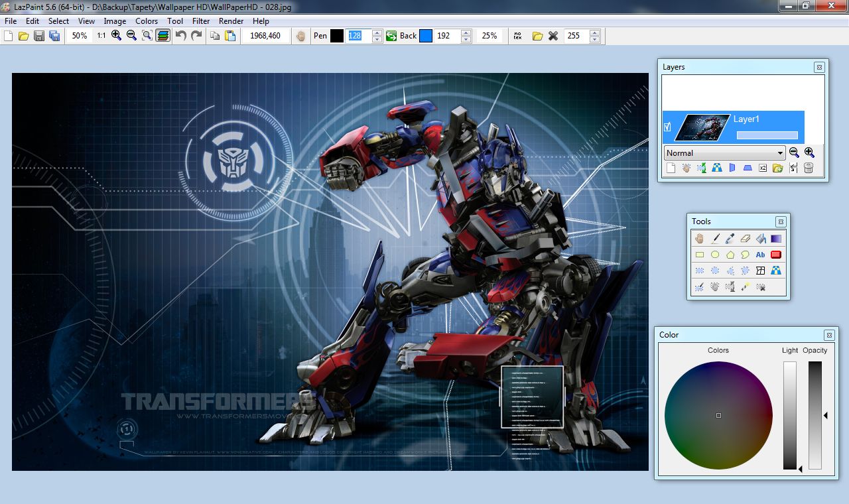Swap pen and back colors

pyautogui.click(x=391, y=36)
